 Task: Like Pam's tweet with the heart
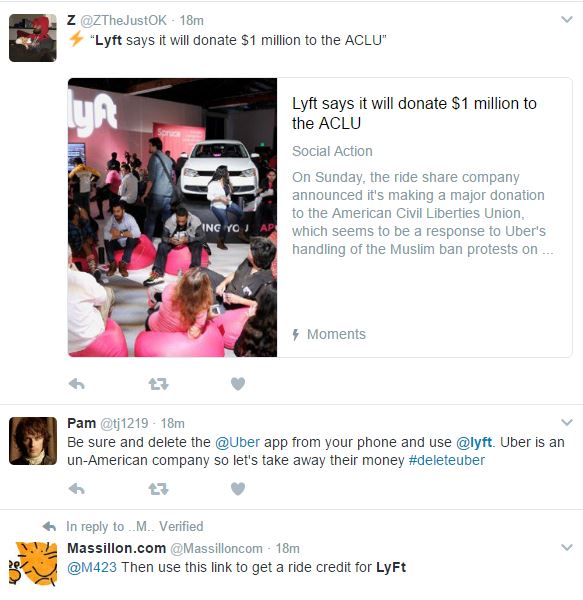pyautogui.click(x=238, y=489)
